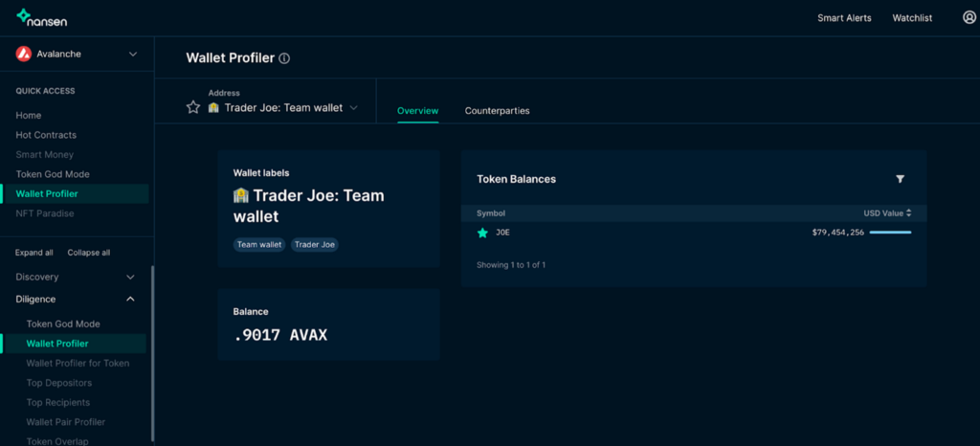Viewport: 980px width, 446px height.
Task: Click the Wallet Profiler page title
Action: pyautogui.click(x=230, y=58)
